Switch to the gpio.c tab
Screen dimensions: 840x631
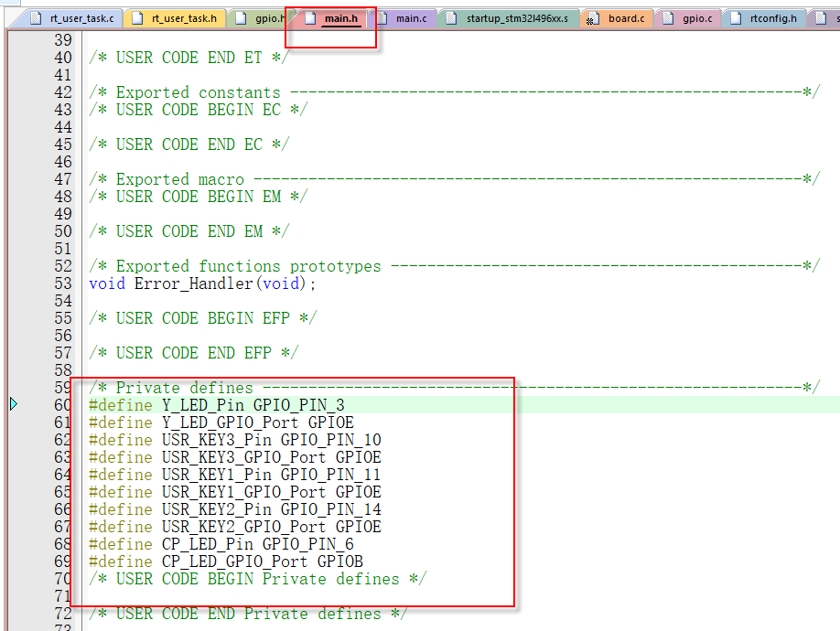coord(696,18)
